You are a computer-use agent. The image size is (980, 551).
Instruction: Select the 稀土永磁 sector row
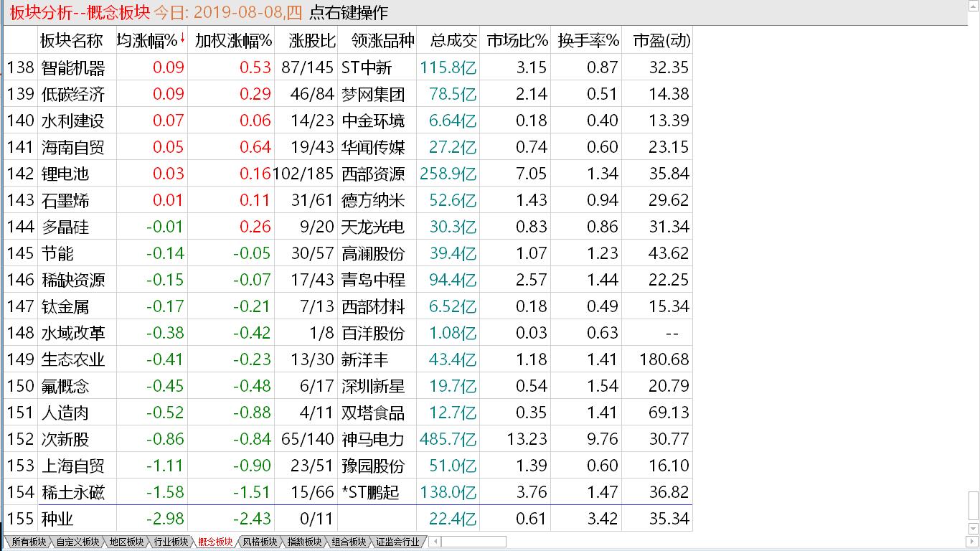click(348, 492)
